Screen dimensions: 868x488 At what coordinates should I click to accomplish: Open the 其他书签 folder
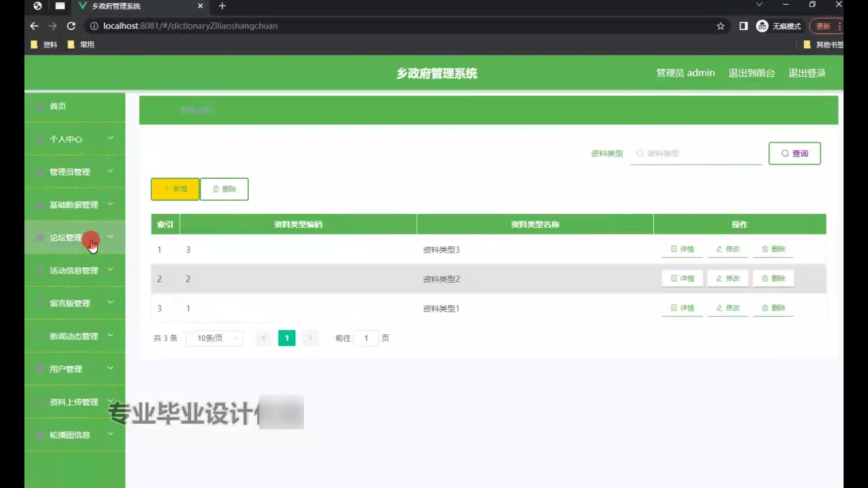(x=824, y=44)
